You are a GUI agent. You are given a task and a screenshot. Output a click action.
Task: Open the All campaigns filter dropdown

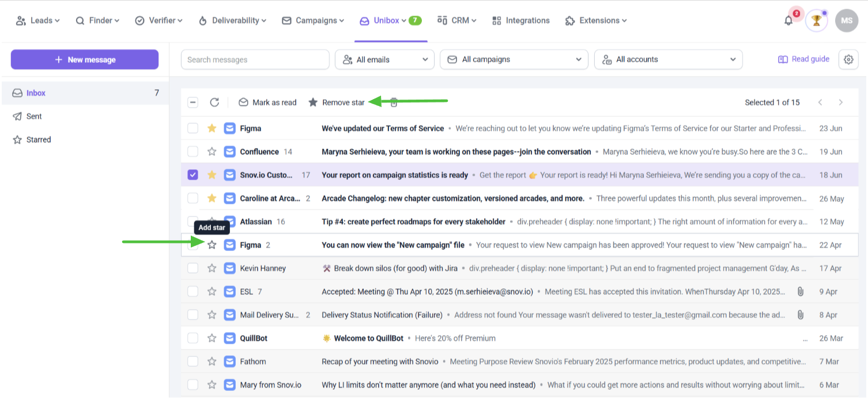[x=514, y=59]
